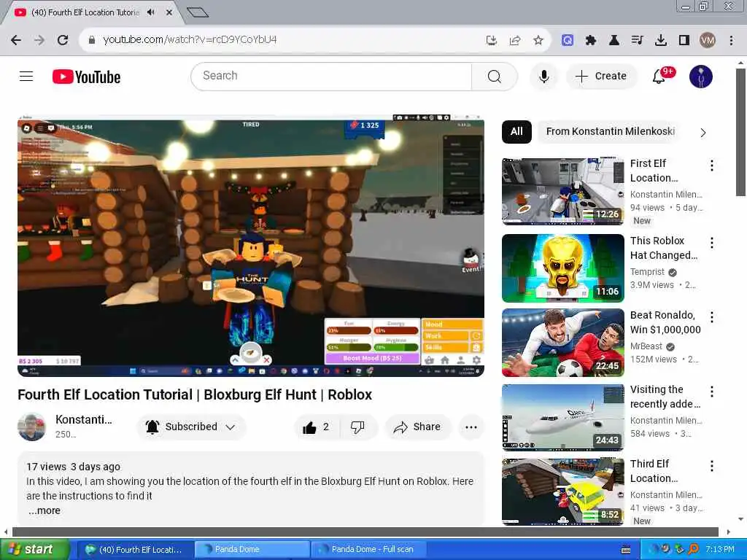Switch to the (40) Fourth Elf Locati... taskbar item
Screen dimensions: 747x560
135,550
